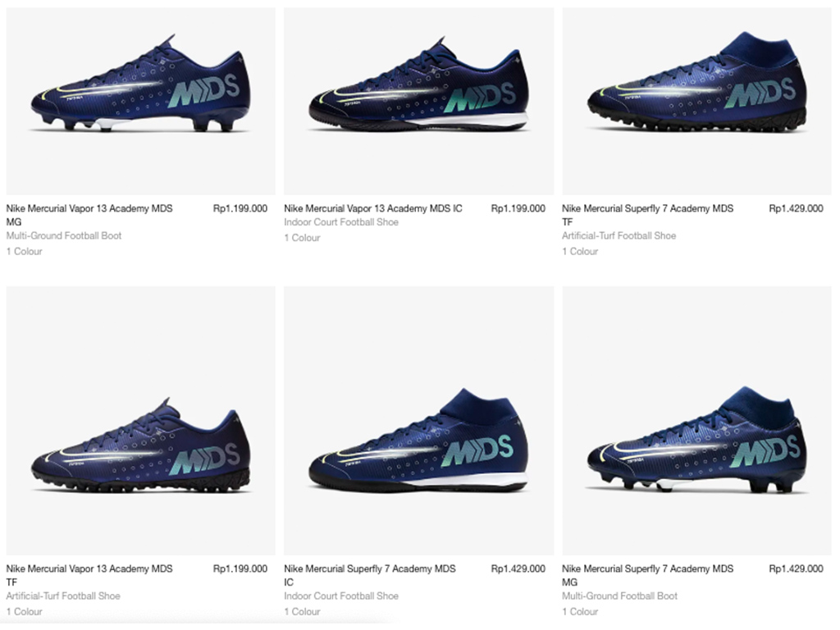Open Vapor 13 Academy MDS MG shoe image
Viewport: 840px width, 630px height.
tap(140, 101)
